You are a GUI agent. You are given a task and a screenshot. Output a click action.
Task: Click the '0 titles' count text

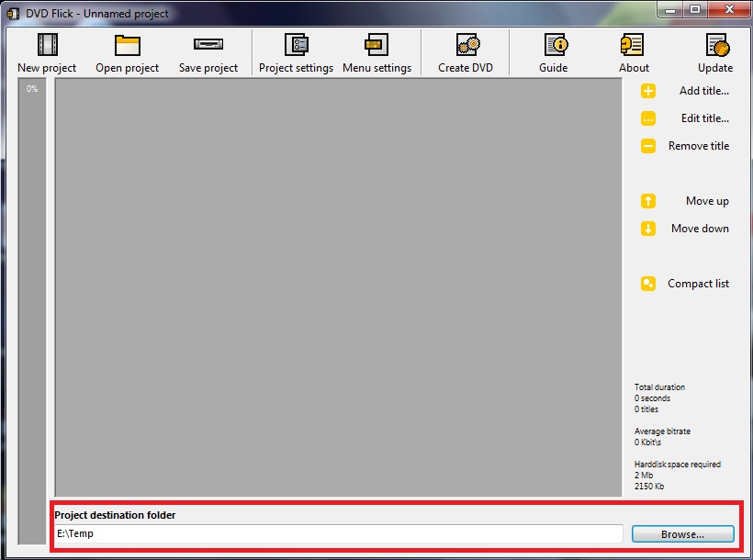[x=646, y=409]
